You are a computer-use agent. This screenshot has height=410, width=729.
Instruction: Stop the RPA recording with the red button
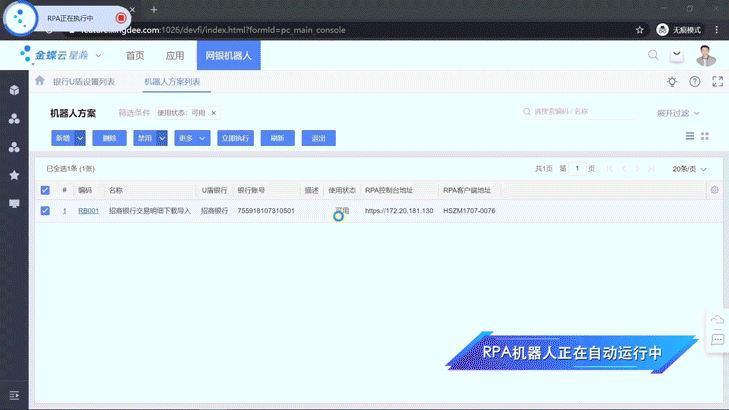tap(121, 18)
